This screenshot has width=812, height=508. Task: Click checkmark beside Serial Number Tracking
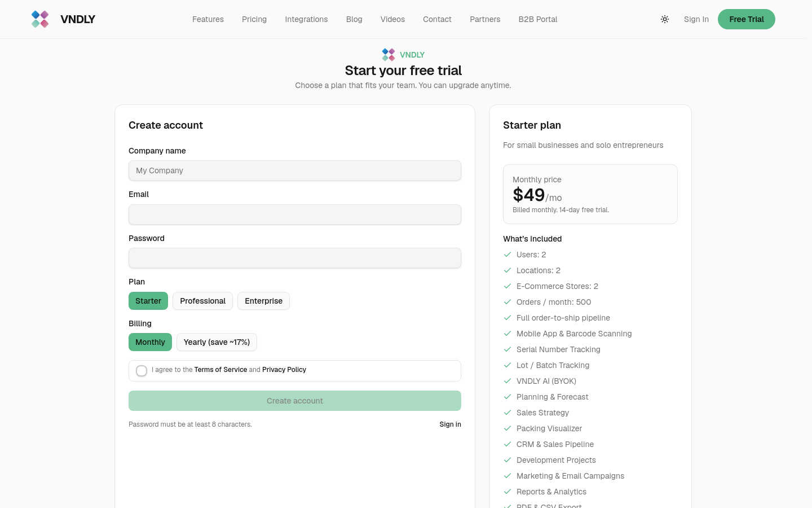point(507,349)
